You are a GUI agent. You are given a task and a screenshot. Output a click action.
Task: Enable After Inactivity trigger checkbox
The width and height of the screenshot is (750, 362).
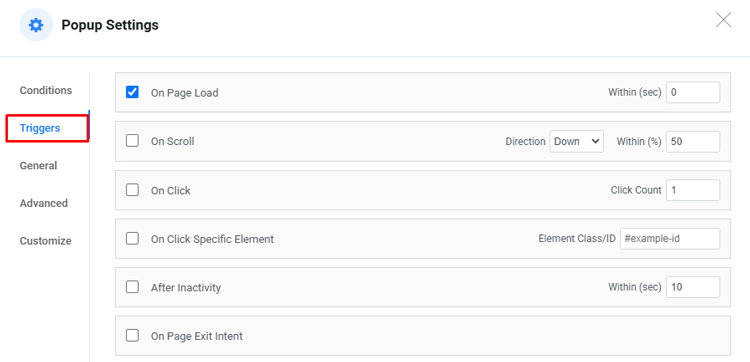[x=132, y=287]
